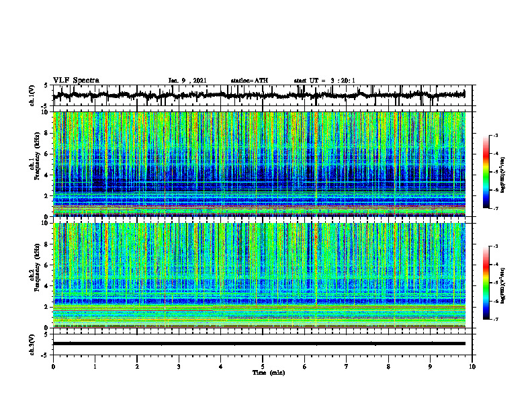Image resolution: width=532 pixels, height=411 pixels.
Task: Click the time axis tick label "1"
Action: [95, 367]
